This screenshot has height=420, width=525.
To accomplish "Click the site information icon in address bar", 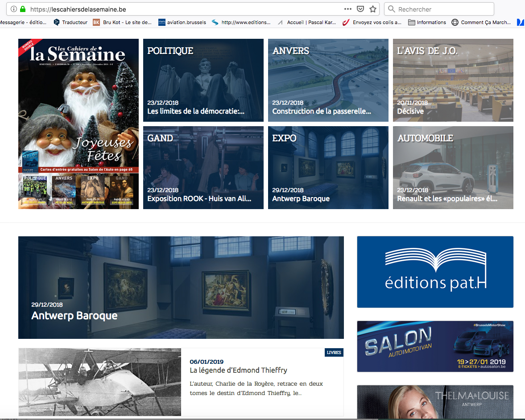I will pyautogui.click(x=13, y=9).
